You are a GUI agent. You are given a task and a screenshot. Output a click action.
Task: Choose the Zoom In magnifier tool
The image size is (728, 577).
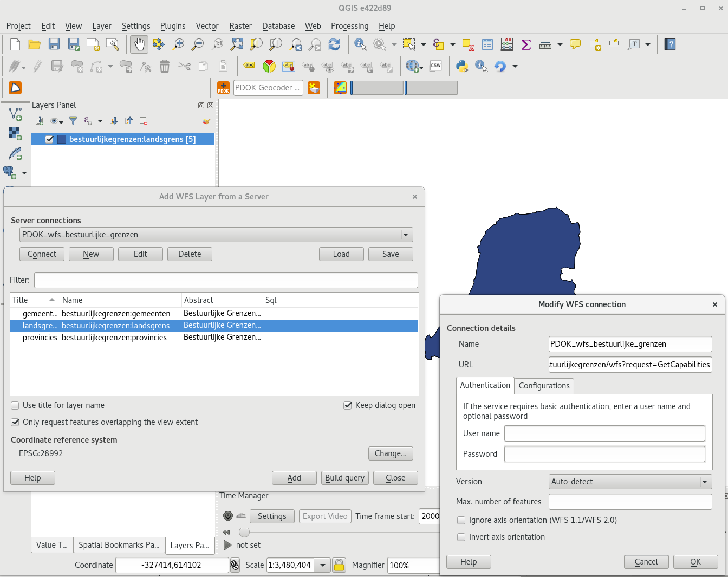(x=178, y=44)
